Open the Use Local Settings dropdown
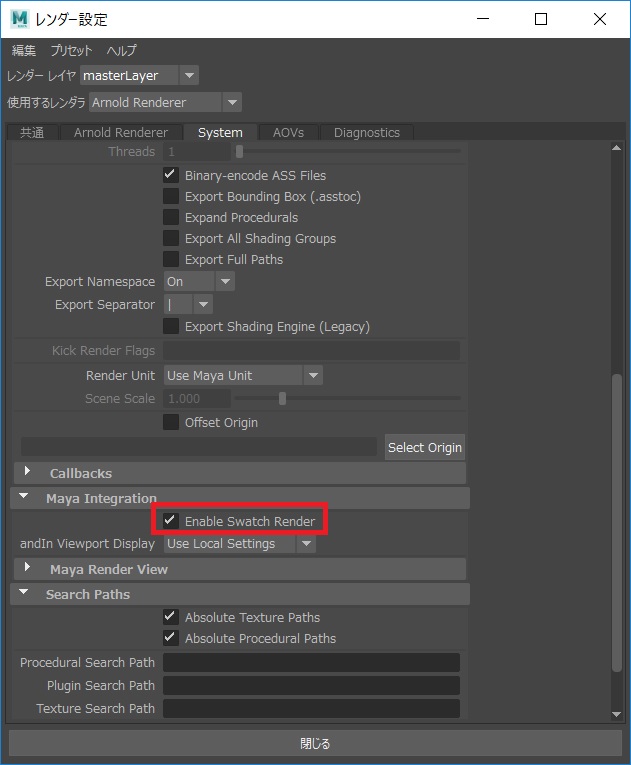Image resolution: width=631 pixels, height=765 pixels. 240,544
